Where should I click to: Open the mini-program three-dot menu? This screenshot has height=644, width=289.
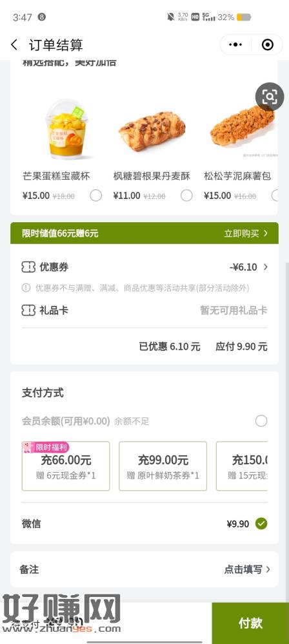[x=236, y=45]
